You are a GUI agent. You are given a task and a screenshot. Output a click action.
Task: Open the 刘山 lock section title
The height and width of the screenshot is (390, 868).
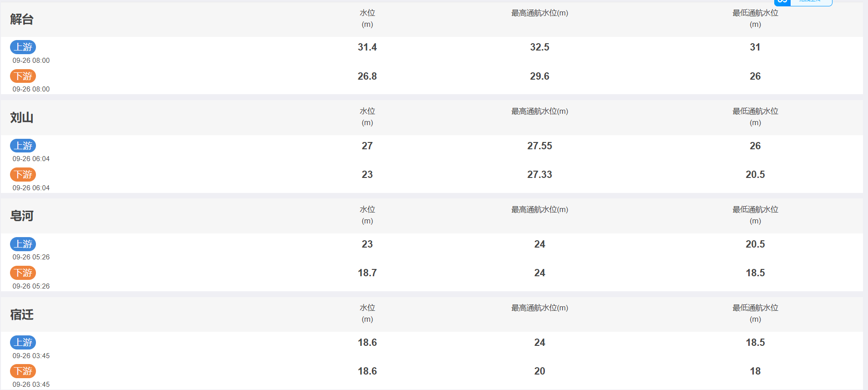coord(22,117)
